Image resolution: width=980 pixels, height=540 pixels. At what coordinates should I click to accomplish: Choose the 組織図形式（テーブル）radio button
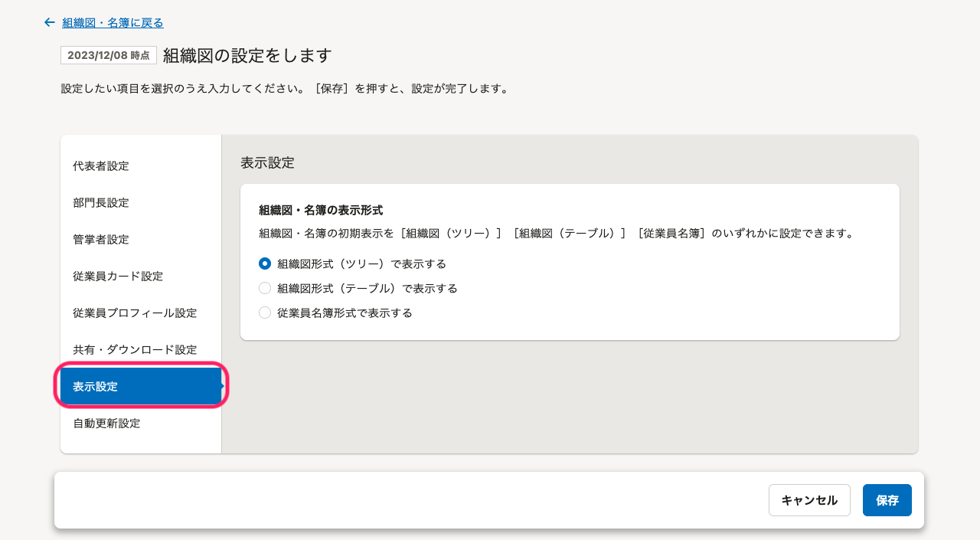tap(265, 289)
